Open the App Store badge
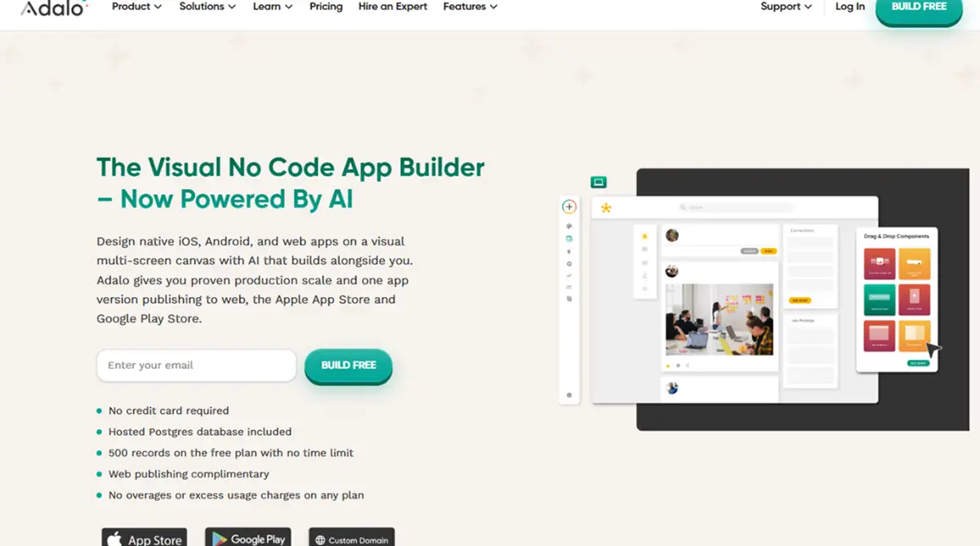The width and height of the screenshot is (980, 546). tap(144, 538)
